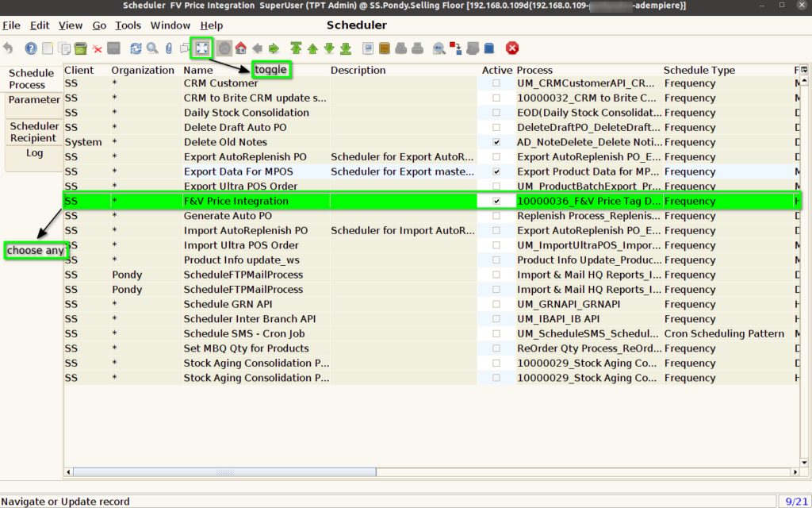The image size is (812, 508).
Task: Click the gray left arrow Parent icon
Action: [258, 48]
